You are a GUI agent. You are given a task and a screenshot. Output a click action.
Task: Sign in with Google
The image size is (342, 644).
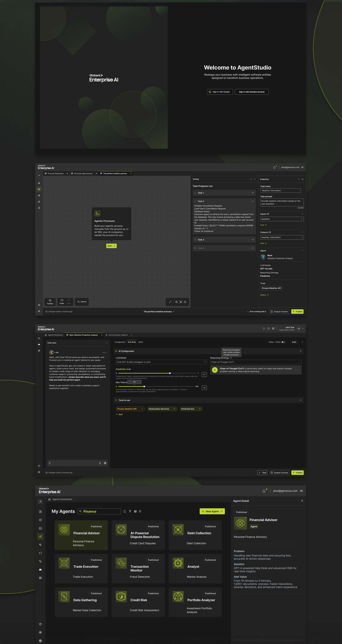pyautogui.click(x=220, y=92)
